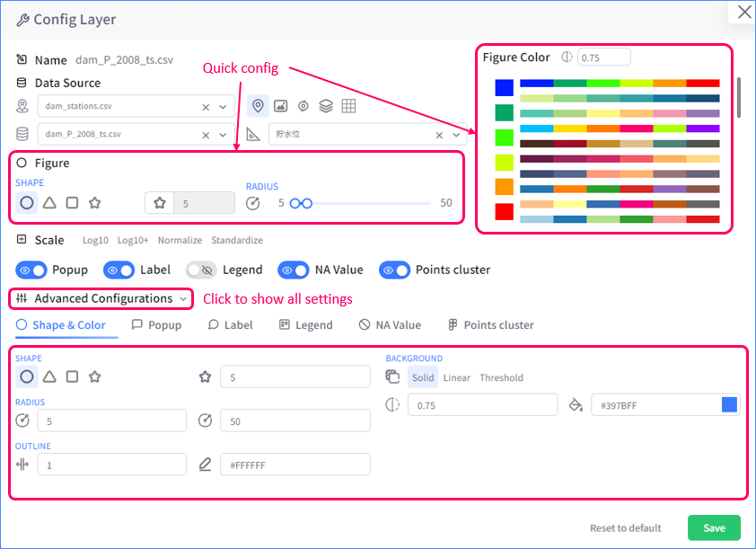
Task: Close the Config Layer dialog
Action: pyautogui.click(x=744, y=12)
